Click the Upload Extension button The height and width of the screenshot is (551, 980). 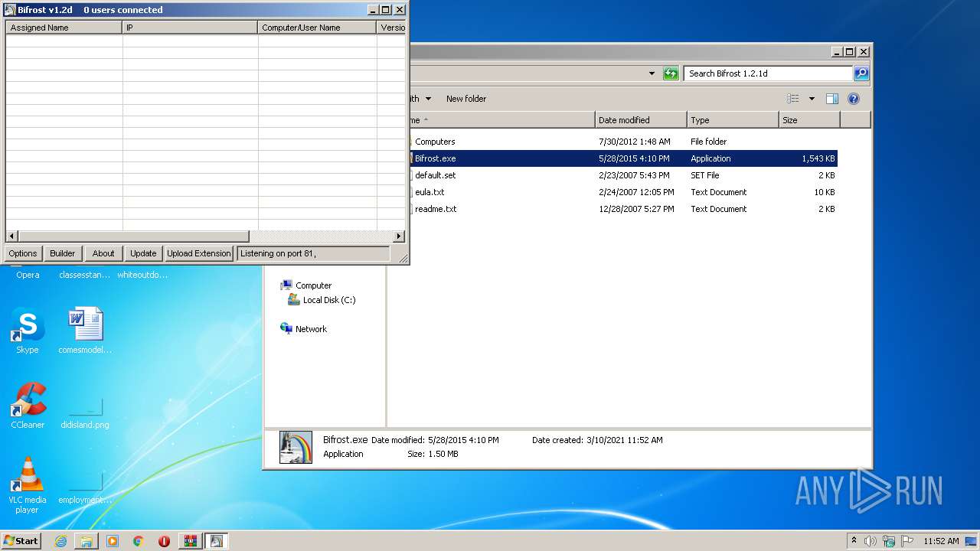pos(198,253)
